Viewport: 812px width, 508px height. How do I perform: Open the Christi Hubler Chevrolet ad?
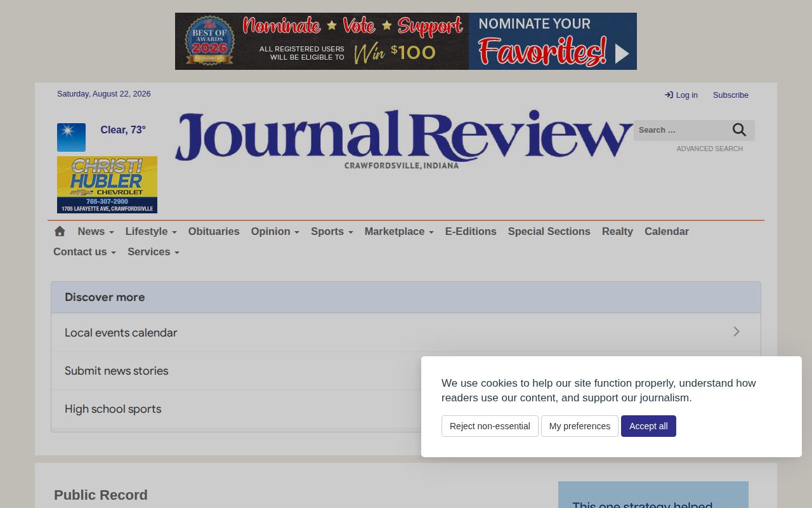point(107,185)
